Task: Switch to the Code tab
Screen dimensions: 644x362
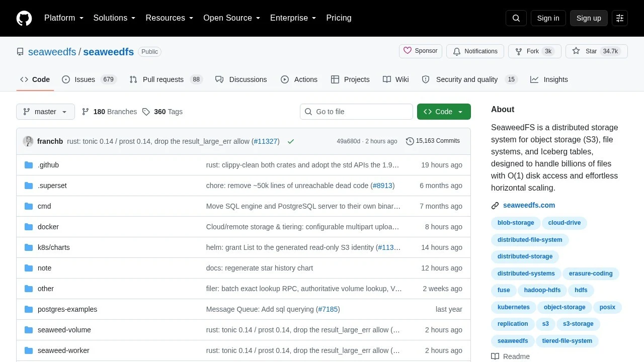Action: 35,79
